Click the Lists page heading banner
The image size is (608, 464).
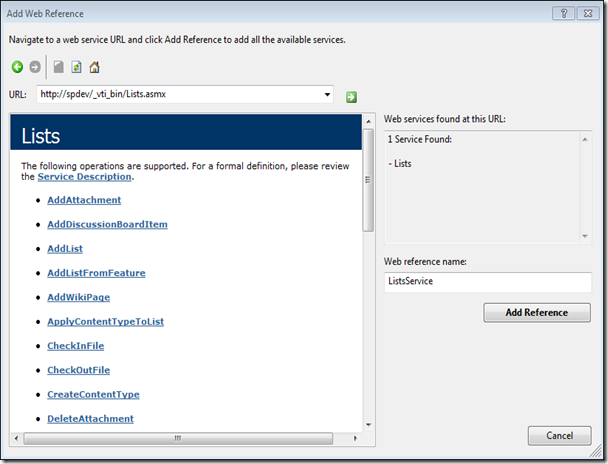pos(186,132)
